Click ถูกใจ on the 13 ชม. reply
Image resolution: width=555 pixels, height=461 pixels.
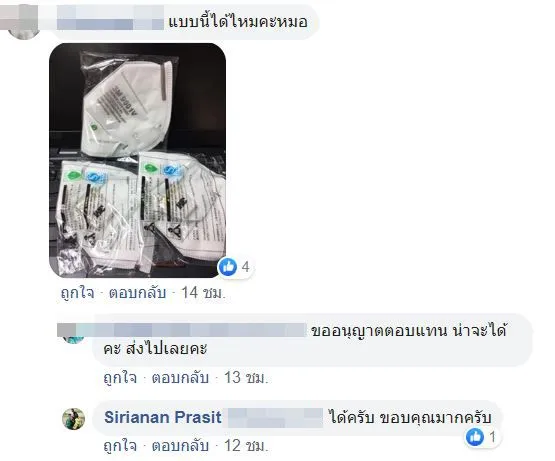coord(120,378)
